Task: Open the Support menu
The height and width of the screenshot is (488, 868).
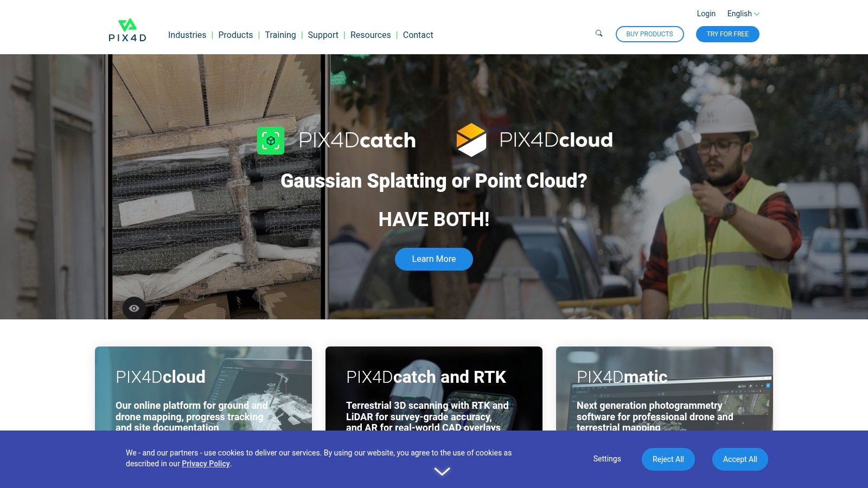Action: point(323,35)
